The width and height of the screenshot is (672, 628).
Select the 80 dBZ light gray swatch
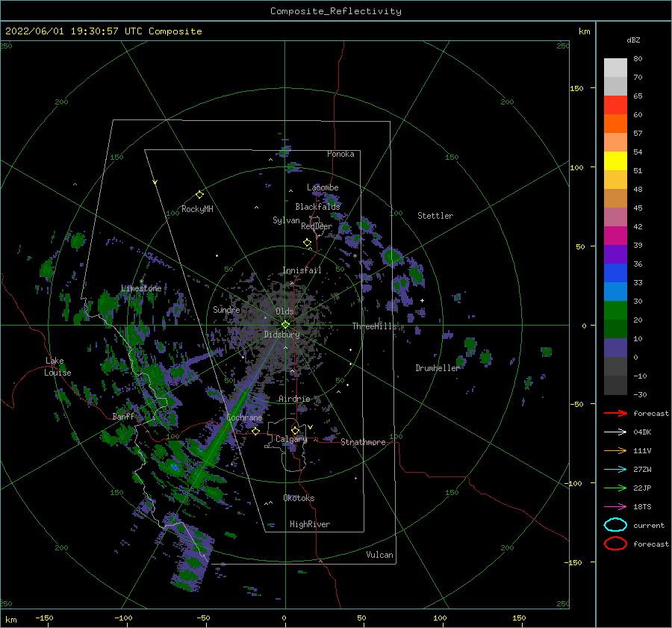pyautogui.click(x=615, y=68)
